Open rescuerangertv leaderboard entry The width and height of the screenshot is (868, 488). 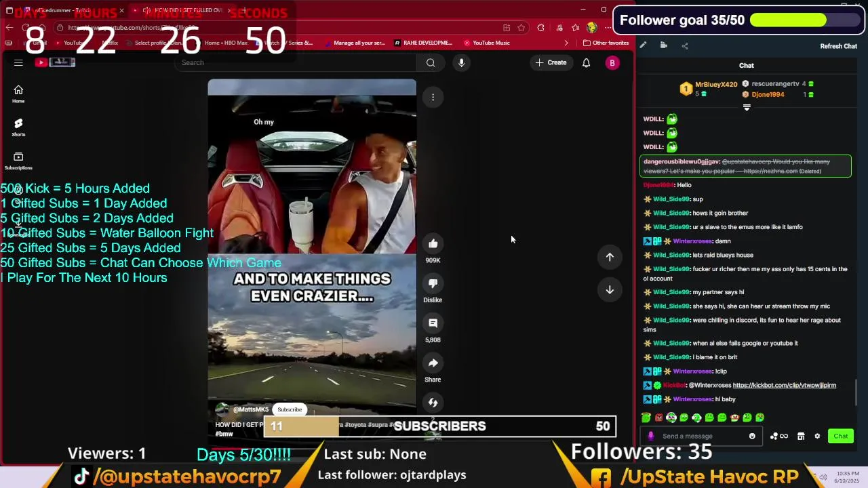coord(778,84)
